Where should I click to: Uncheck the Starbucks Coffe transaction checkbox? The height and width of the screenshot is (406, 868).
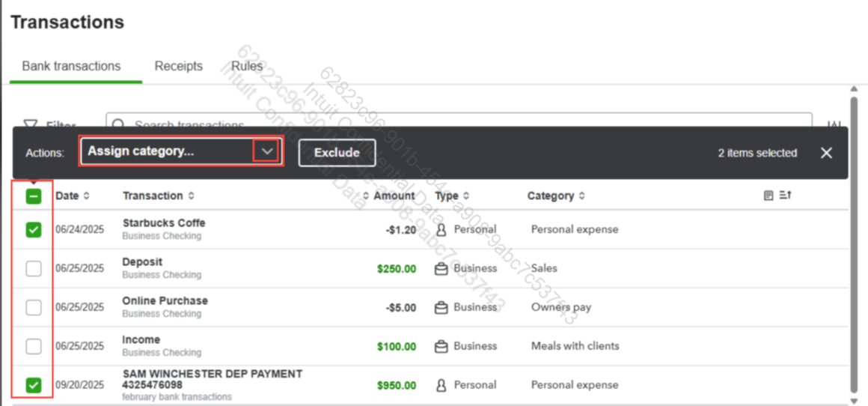pyautogui.click(x=34, y=230)
